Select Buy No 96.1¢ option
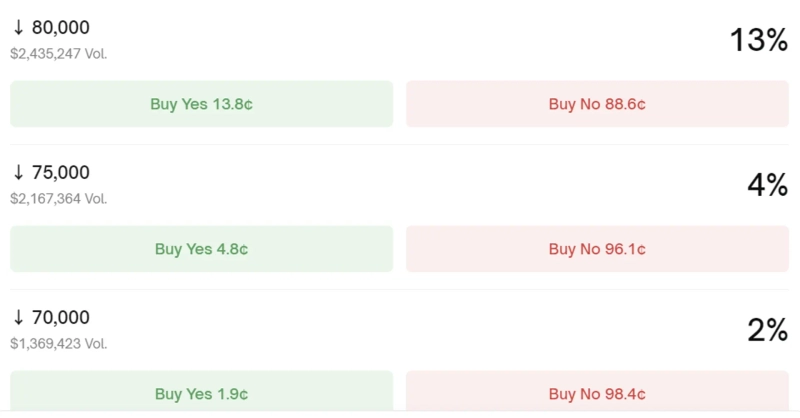The image size is (800, 418). 597,249
